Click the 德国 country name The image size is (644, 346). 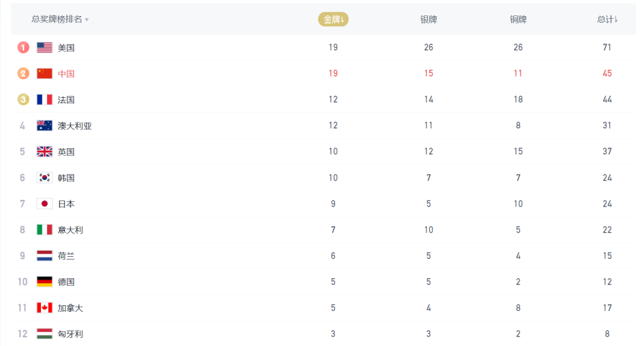(x=66, y=282)
